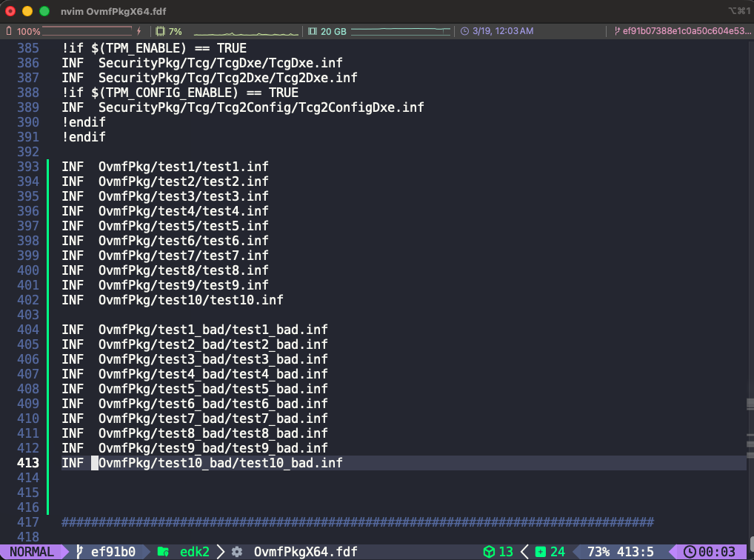754x560 pixels.
Task: Click the NORMAL mode indicator
Action: click(31, 552)
